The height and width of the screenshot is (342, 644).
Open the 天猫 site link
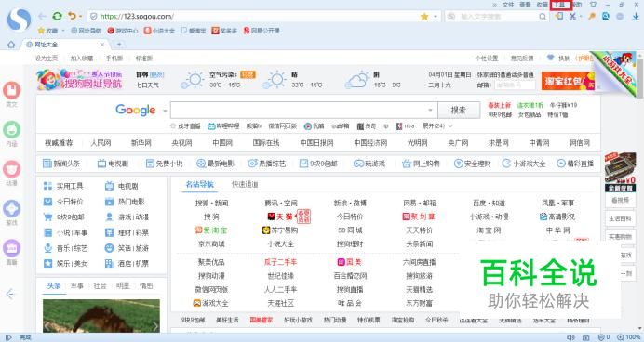coord(280,217)
